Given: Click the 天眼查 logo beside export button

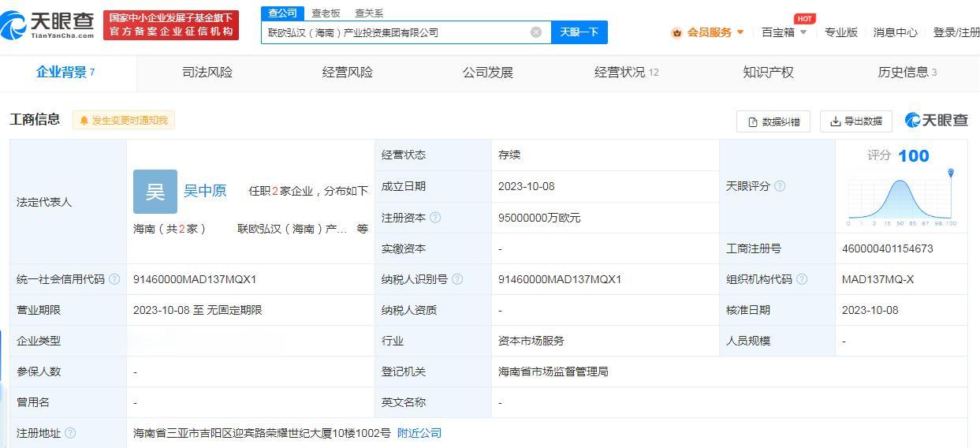Looking at the screenshot, I should coord(936,120).
